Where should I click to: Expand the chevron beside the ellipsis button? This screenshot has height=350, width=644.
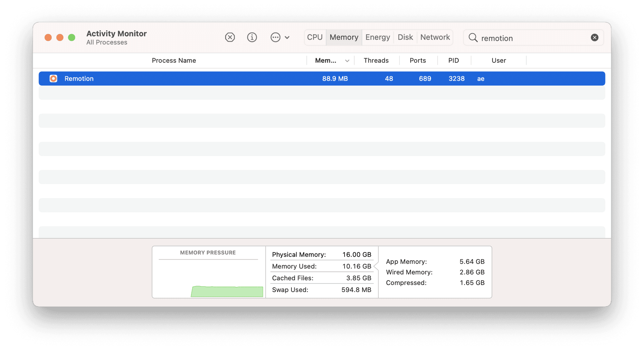tap(287, 37)
